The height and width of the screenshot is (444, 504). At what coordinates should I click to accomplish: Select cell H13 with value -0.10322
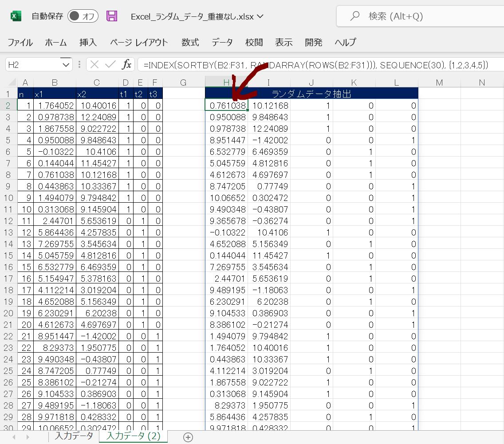pos(226,232)
